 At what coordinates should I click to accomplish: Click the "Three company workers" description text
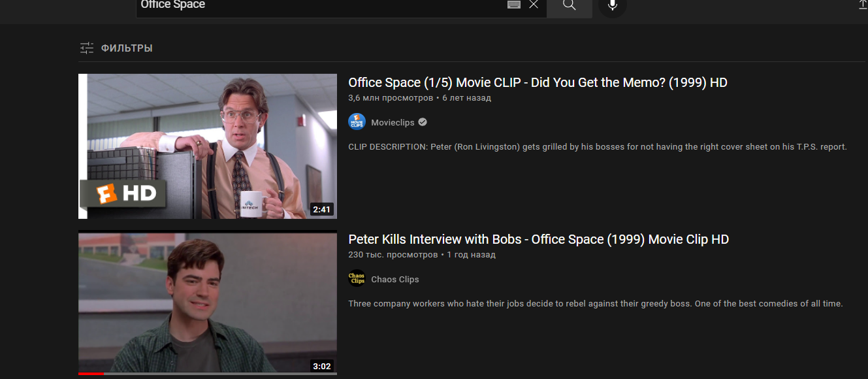coord(596,304)
